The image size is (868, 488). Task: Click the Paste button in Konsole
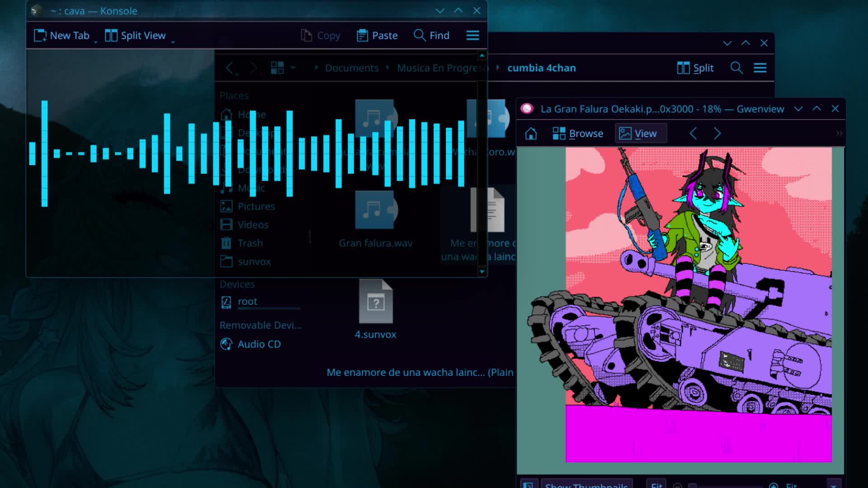click(377, 35)
